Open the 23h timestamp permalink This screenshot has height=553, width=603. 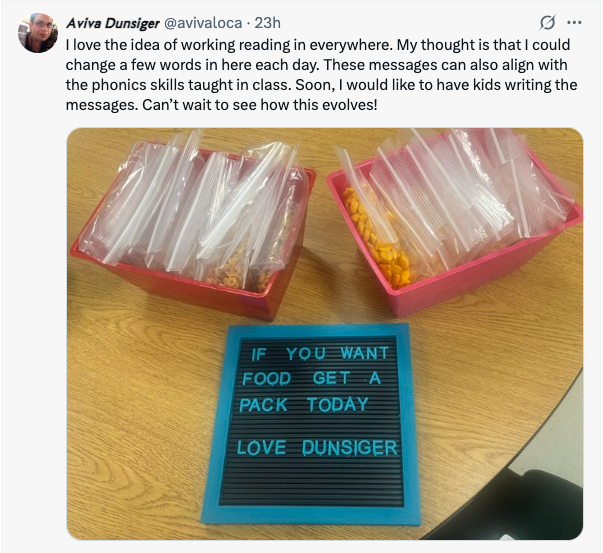(268, 23)
